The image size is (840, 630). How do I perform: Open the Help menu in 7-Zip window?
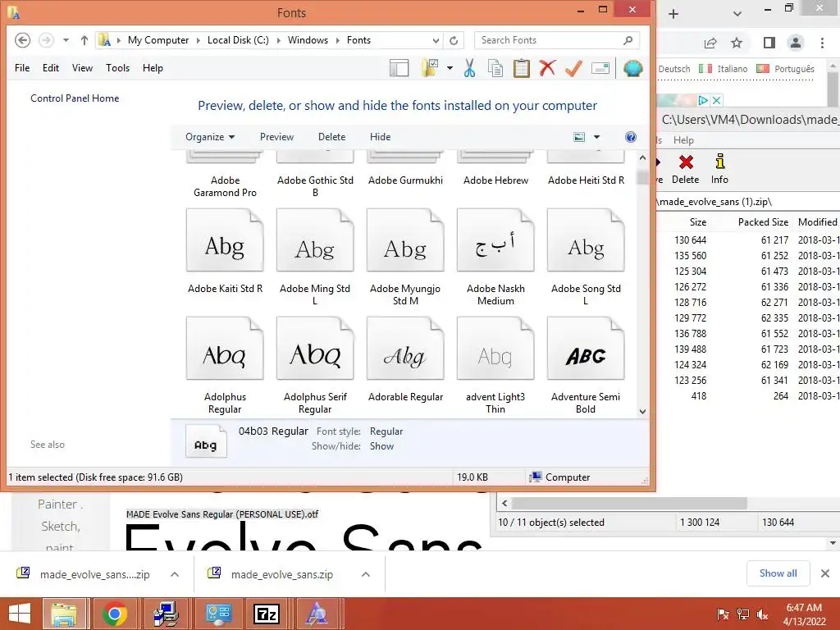click(x=683, y=139)
